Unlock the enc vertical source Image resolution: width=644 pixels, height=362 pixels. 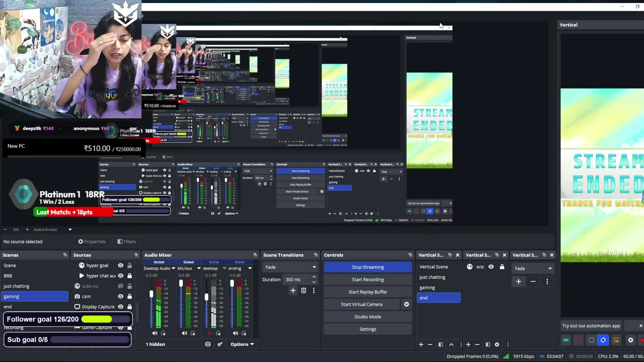[x=502, y=267]
